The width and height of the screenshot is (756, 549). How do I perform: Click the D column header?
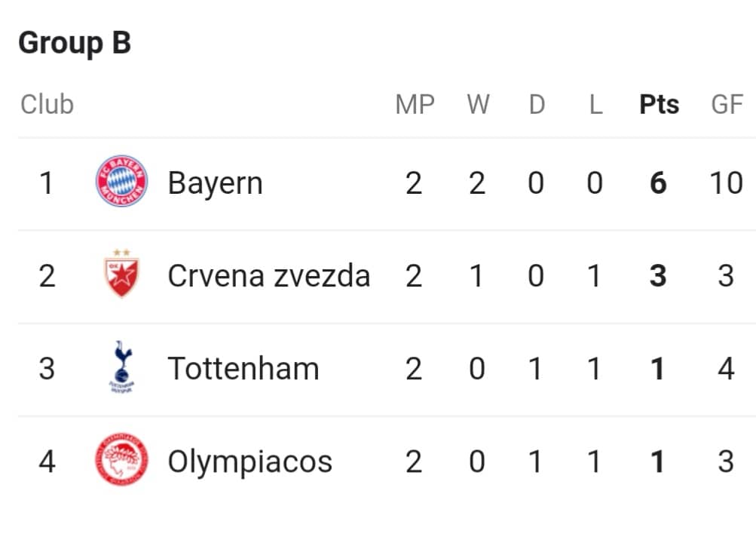[x=537, y=104]
